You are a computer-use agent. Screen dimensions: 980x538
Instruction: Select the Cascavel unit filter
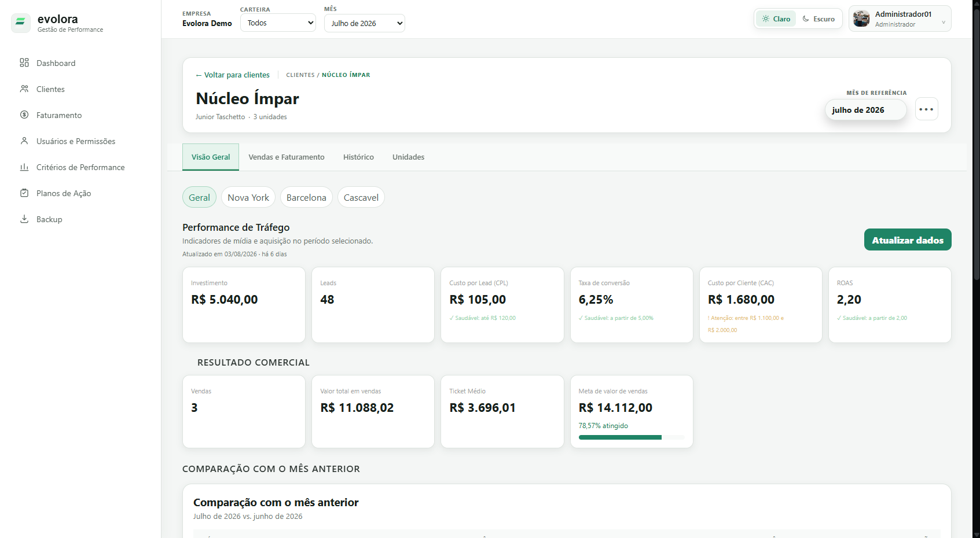(x=361, y=197)
